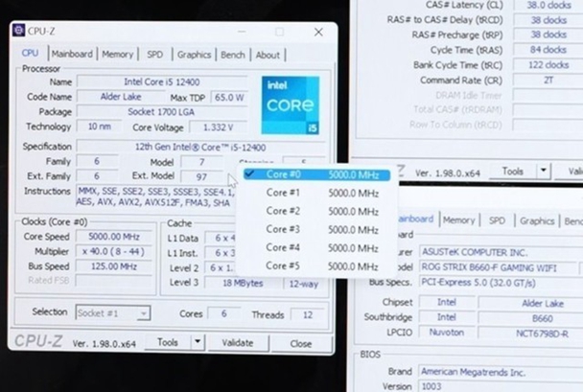Click the Tools button in the Memory window

click(512, 172)
